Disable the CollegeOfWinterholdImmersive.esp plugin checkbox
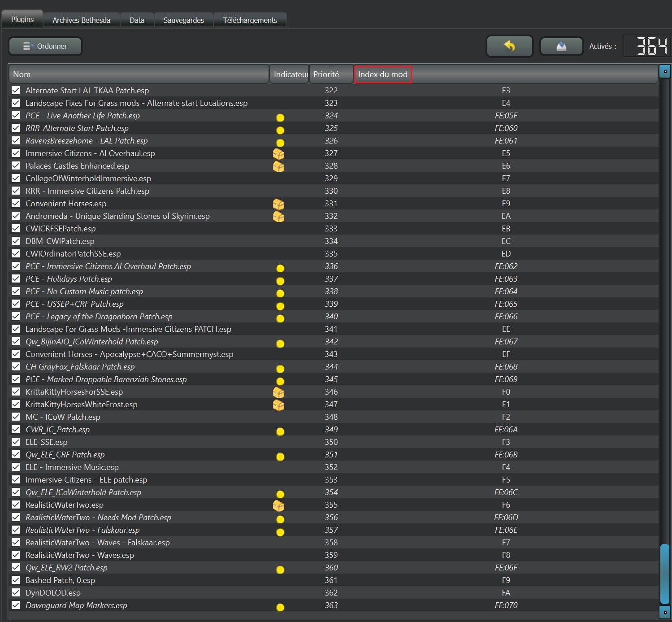 16,178
